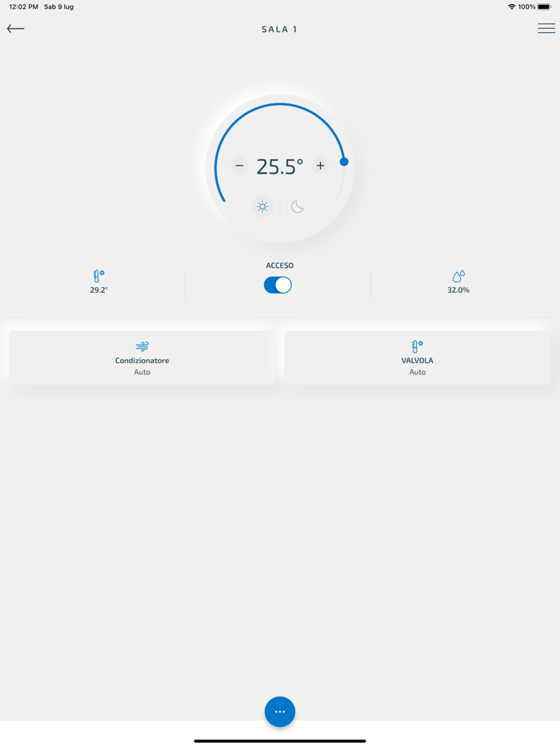Tap the blue three-dots floating button
Image resolution: width=560 pixels, height=747 pixels.
point(280,712)
